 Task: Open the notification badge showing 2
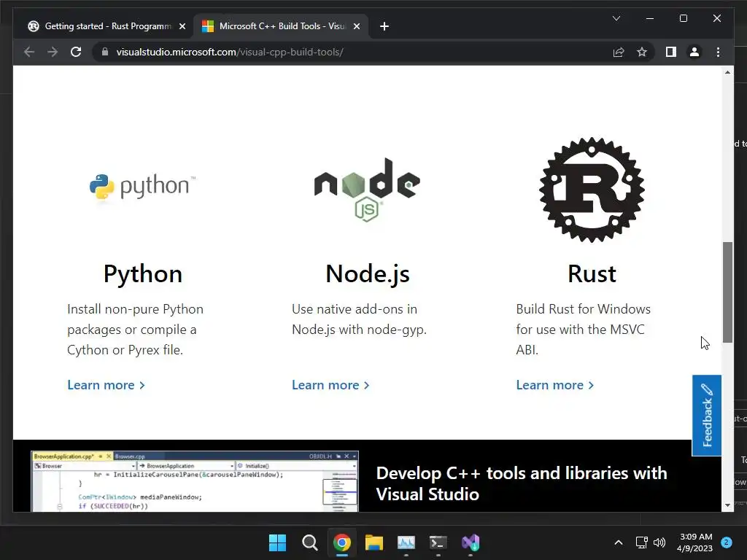[x=727, y=542]
